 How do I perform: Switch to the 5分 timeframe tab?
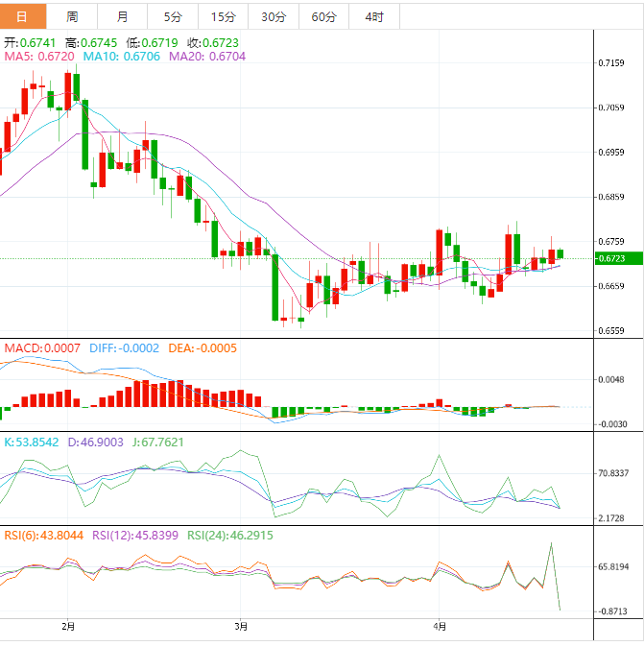click(x=173, y=17)
